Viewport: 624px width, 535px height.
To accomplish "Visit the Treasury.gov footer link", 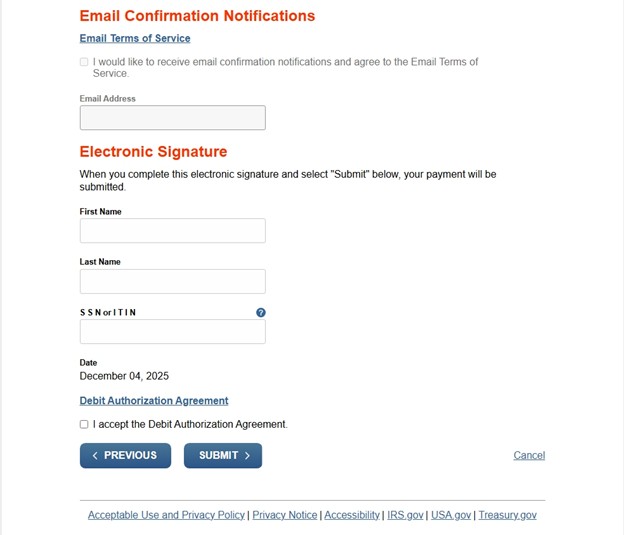I will [x=507, y=515].
